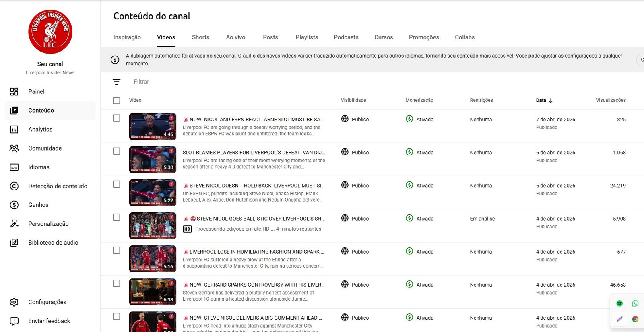
Task: Tick the select-all checkbox in the Vídeo header
Action: pyautogui.click(x=117, y=101)
